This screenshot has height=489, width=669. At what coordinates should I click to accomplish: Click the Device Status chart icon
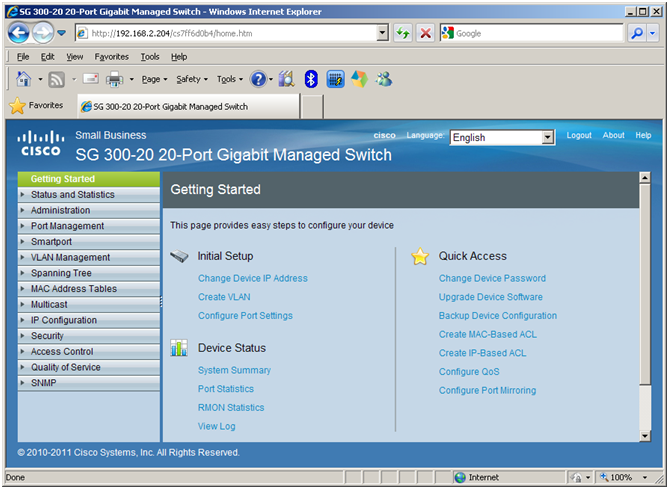(x=179, y=348)
